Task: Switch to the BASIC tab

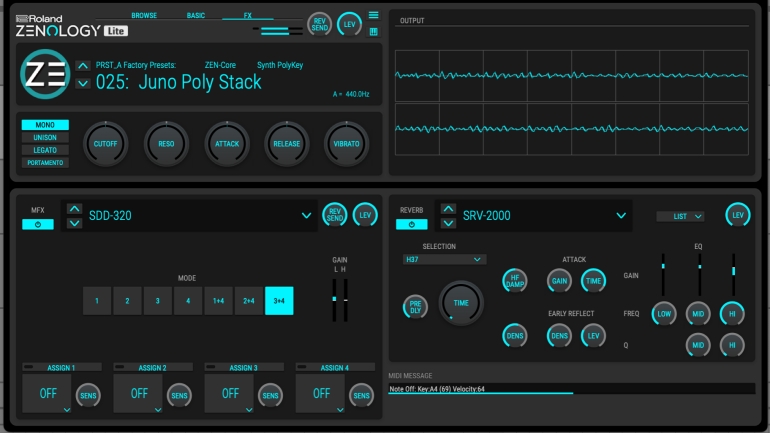Action: (x=195, y=15)
